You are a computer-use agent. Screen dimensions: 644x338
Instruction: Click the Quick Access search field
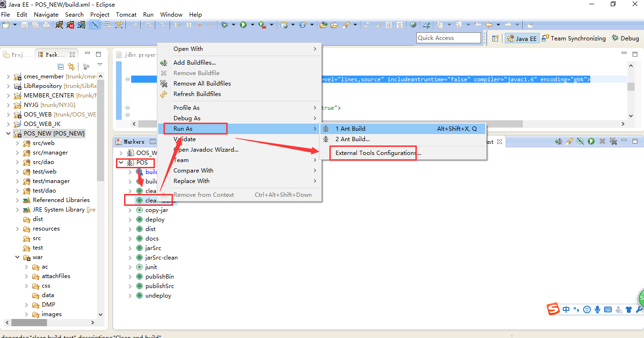coord(449,38)
